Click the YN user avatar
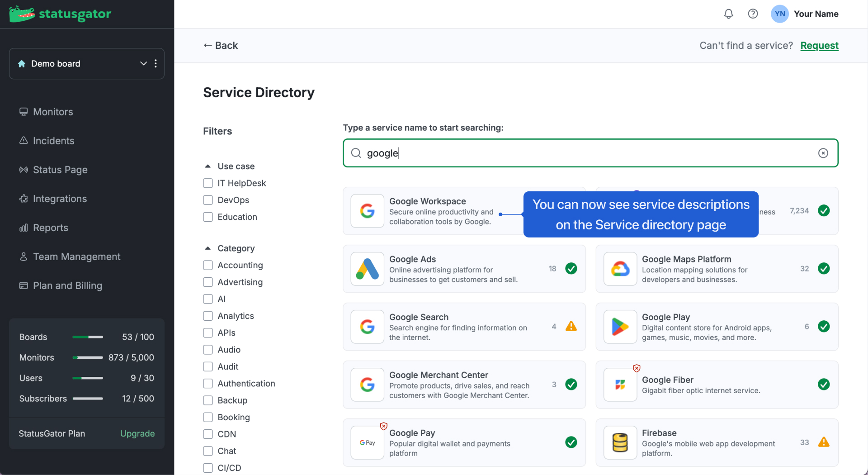This screenshot has height=475, width=868. (x=779, y=14)
